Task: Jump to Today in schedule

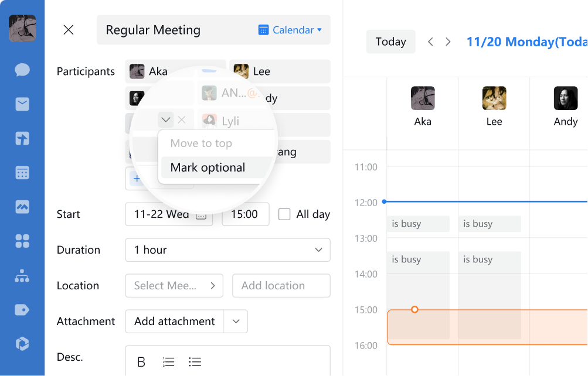Action: [391, 42]
